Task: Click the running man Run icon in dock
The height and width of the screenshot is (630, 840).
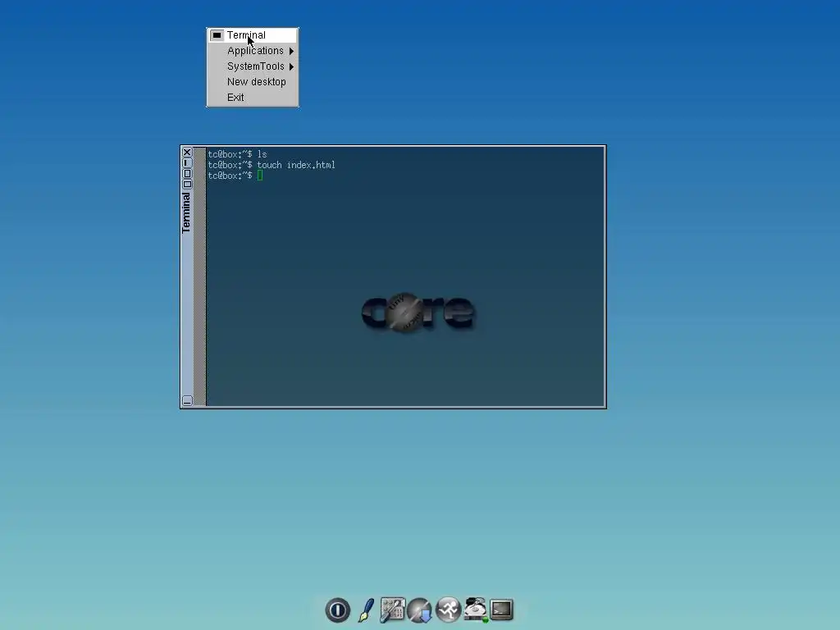Action: pos(448,609)
